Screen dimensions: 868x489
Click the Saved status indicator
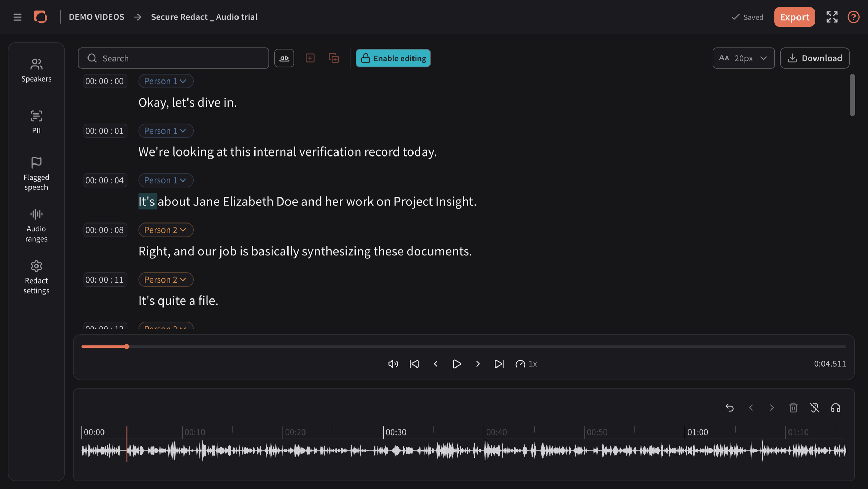[747, 17]
